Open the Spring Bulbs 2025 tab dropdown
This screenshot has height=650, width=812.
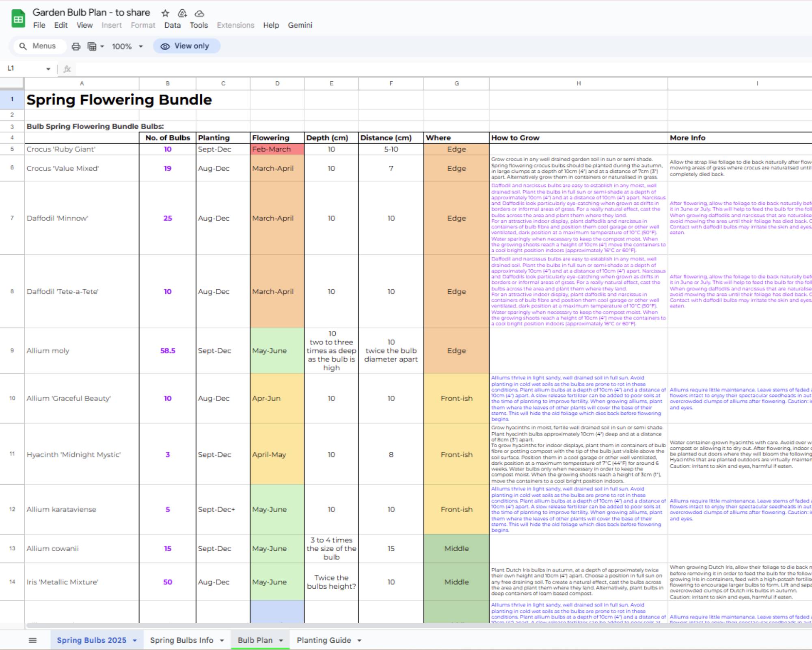[135, 640]
